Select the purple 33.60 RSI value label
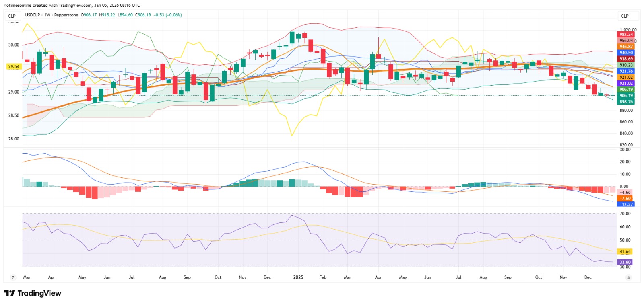The height and width of the screenshot is (304, 644). pos(625,262)
